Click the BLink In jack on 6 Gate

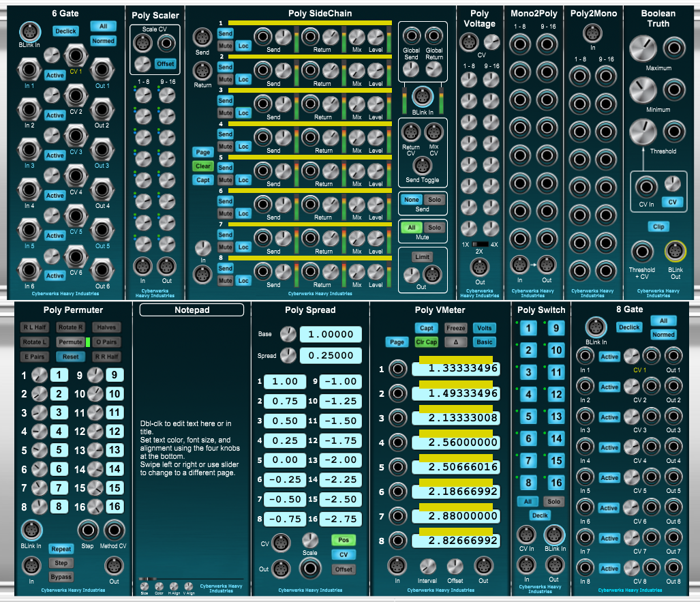click(x=30, y=32)
